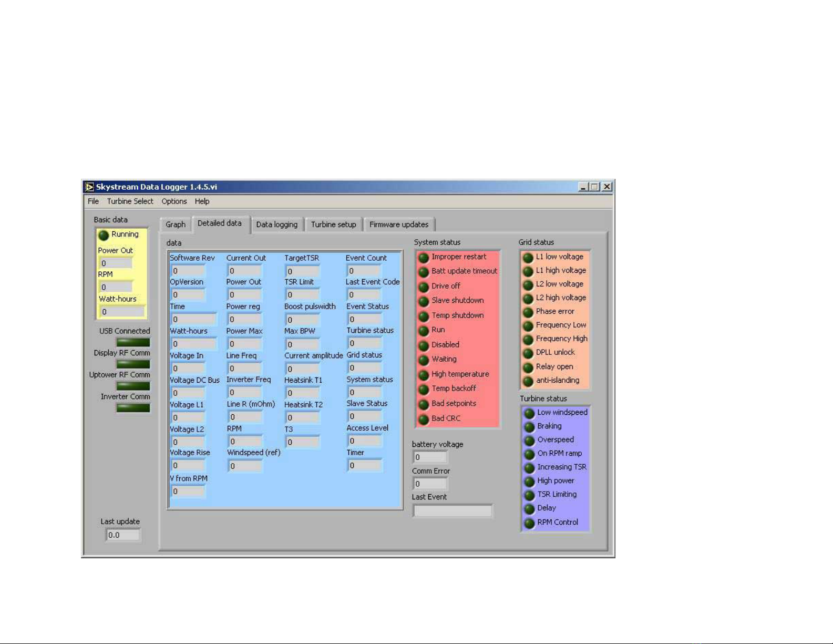Open the Turbine Select menu

(x=130, y=201)
